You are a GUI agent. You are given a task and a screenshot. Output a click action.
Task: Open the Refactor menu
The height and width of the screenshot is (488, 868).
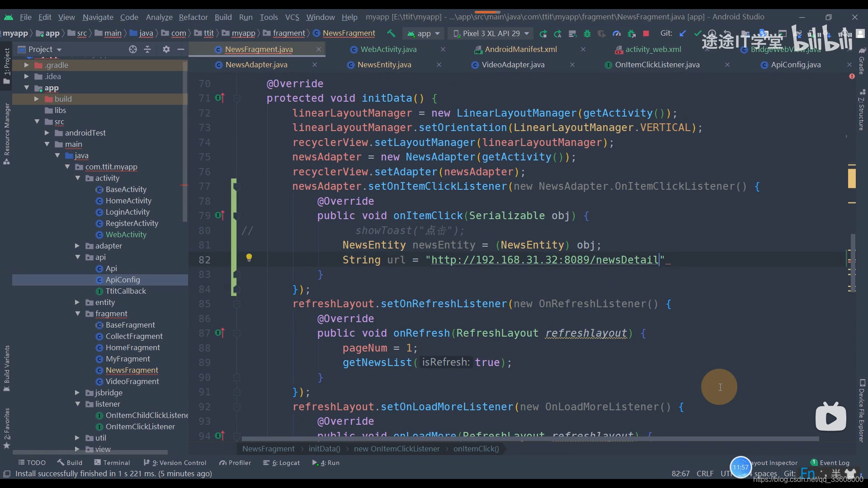tap(193, 17)
